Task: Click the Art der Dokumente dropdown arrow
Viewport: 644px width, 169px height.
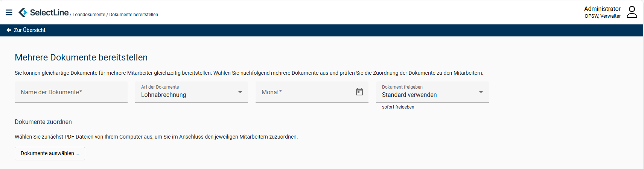Action: pos(240,92)
